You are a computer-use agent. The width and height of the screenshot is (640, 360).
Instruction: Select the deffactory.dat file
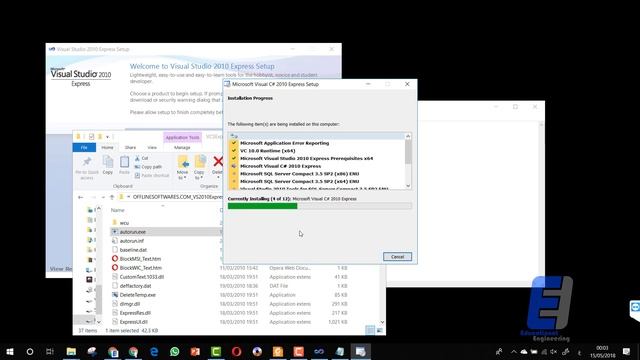coord(135,286)
